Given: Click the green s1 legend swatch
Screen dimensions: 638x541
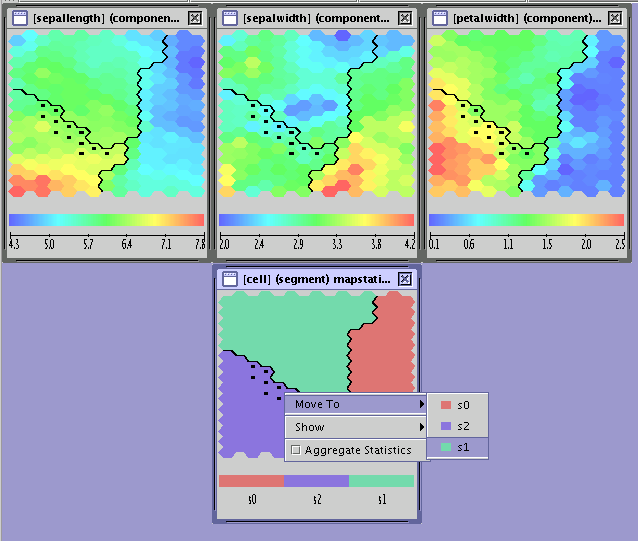Looking at the screenshot, I should tap(381, 481).
